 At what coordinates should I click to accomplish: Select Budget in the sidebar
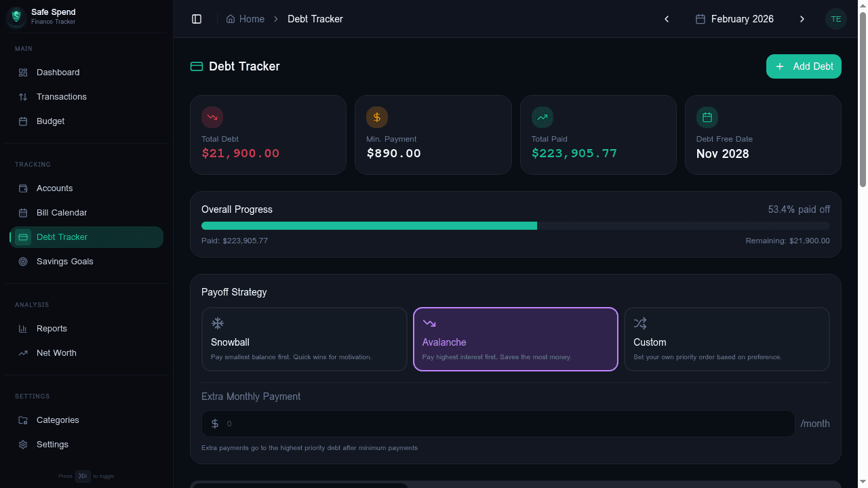pos(50,121)
